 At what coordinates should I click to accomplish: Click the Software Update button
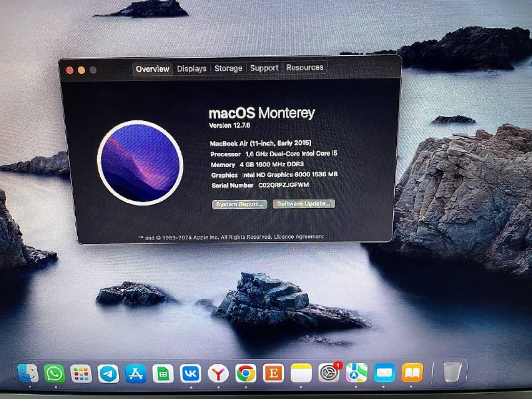pyautogui.click(x=303, y=203)
